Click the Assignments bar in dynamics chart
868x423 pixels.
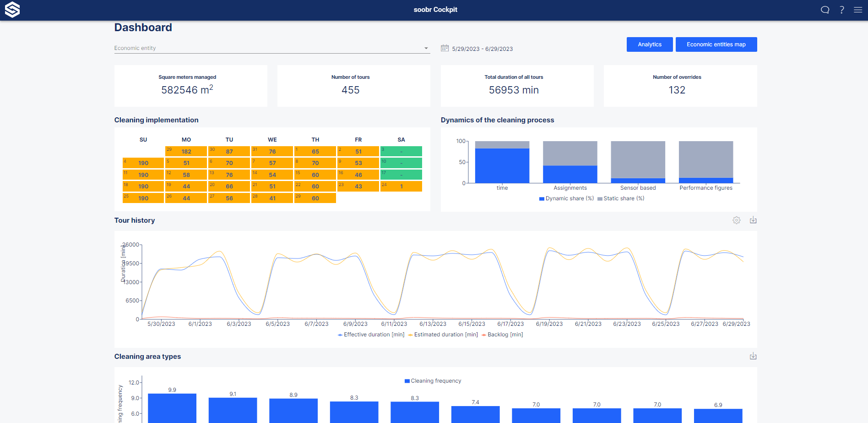[x=570, y=174]
